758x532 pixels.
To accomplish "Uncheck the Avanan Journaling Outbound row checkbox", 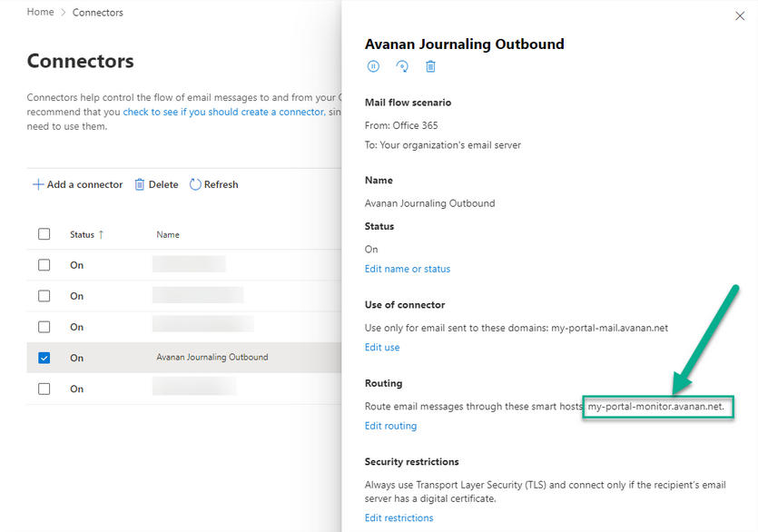I will click(x=44, y=358).
